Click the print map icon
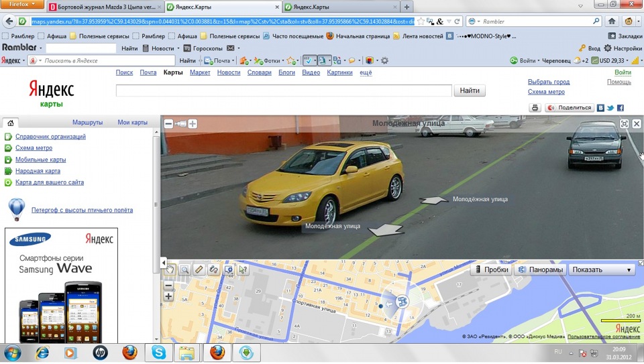The height and width of the screenshot is (364, 644). pos(535,107)
